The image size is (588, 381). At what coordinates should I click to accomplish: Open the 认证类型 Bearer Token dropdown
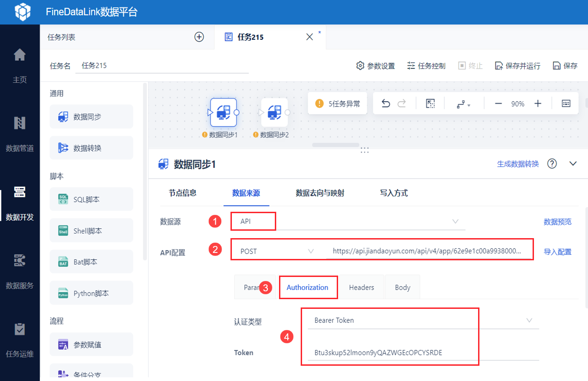pos(424,320)
